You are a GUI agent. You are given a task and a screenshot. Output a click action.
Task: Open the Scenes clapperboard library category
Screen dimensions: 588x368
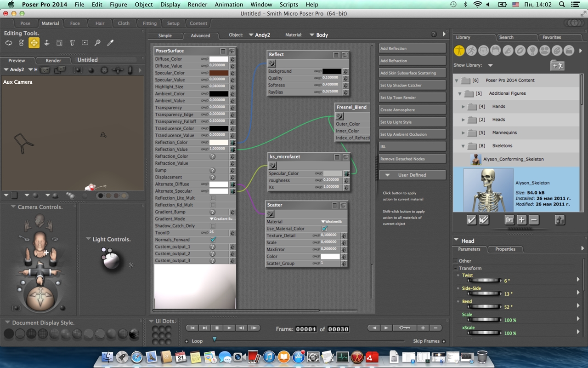tap(569, 50)
